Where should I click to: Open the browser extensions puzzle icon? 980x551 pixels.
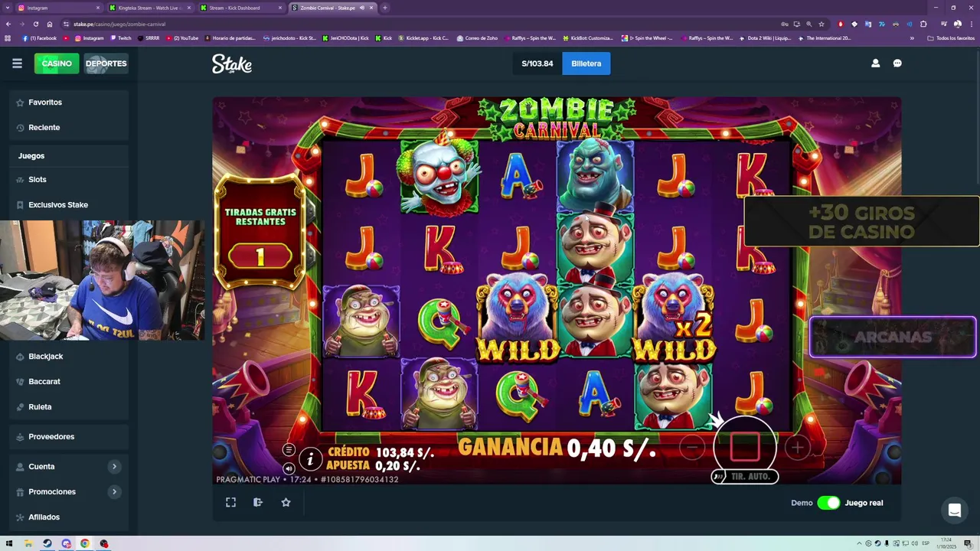point(923,24)
